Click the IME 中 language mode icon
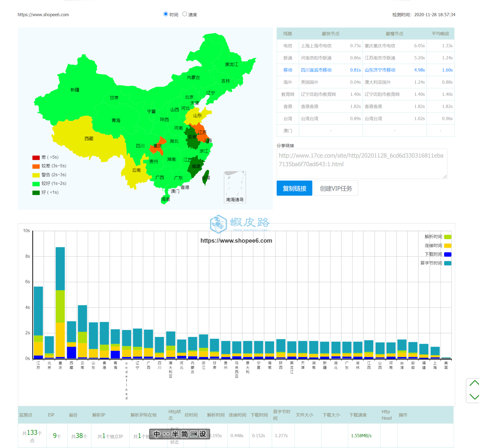This screenshot has height=448, width=479. tap(156, 434)
